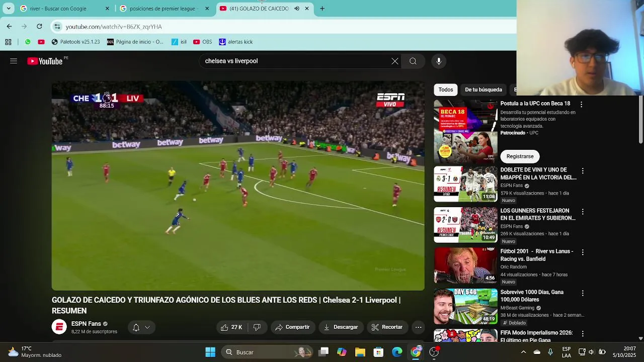Image resolution: width=644 pixels, height=362 pixels.
Task: Click the video player to pause playback
Action: [x=238, y=186]
